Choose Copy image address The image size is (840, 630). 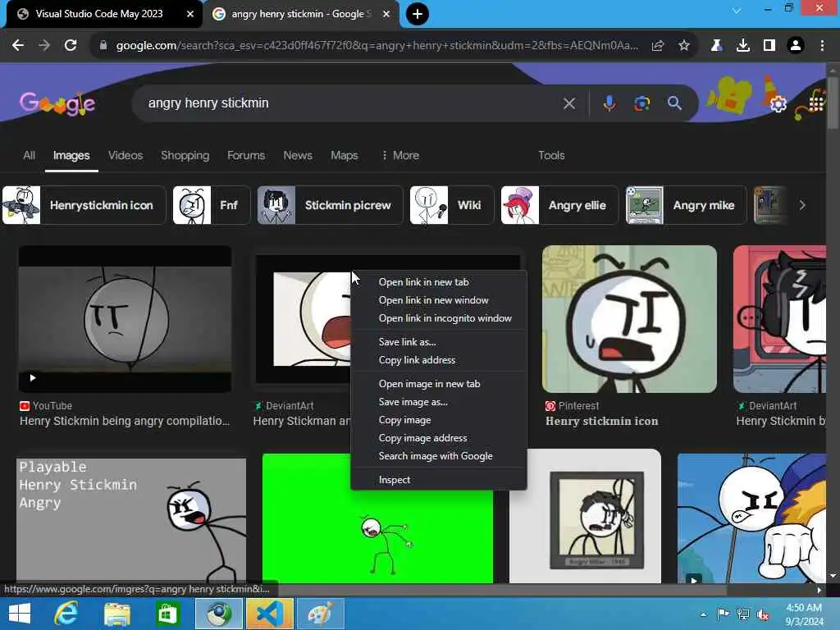click(x=438, y=438)
